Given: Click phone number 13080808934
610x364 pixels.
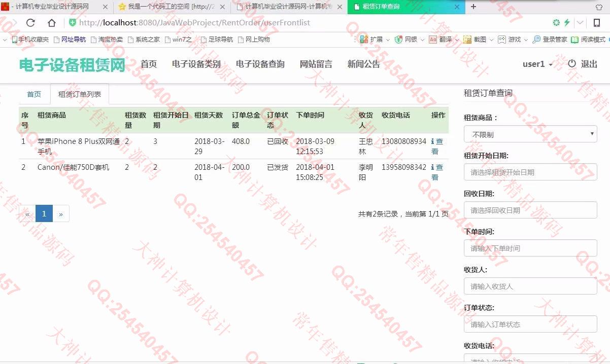Looking at the screenshot, I should [404, 141].
